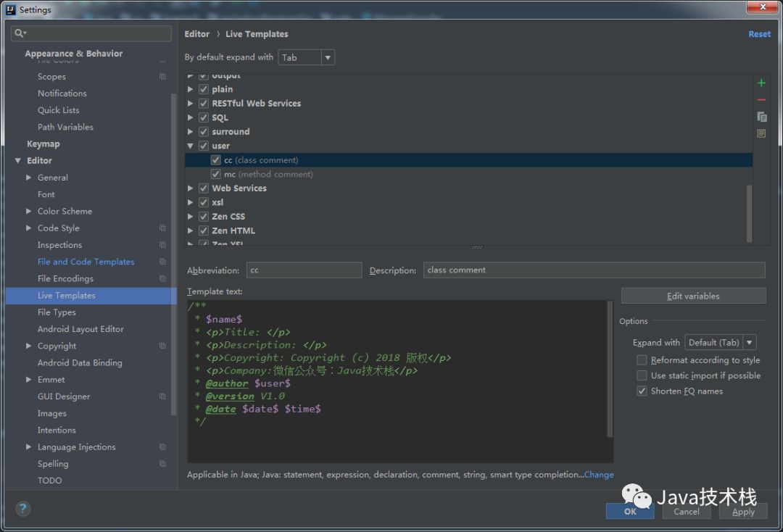Viewport: 783px width, 532px height.
Task: Click the project-level icon beside GUI Designer
Action: coord(162,396)
